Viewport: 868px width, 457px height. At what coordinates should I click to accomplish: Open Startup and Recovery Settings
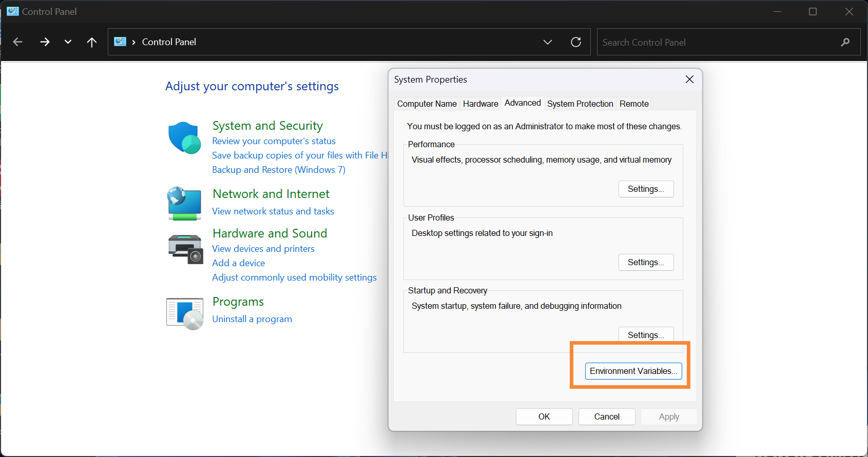click(646, 334)
